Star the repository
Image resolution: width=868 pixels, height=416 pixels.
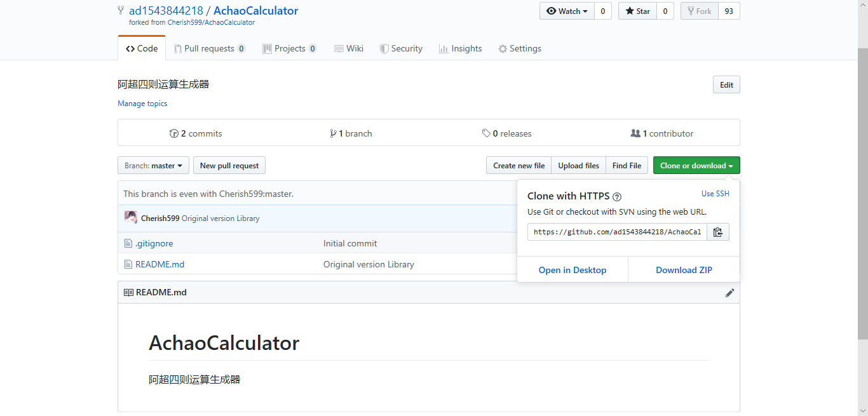click(x=638, y=11)
